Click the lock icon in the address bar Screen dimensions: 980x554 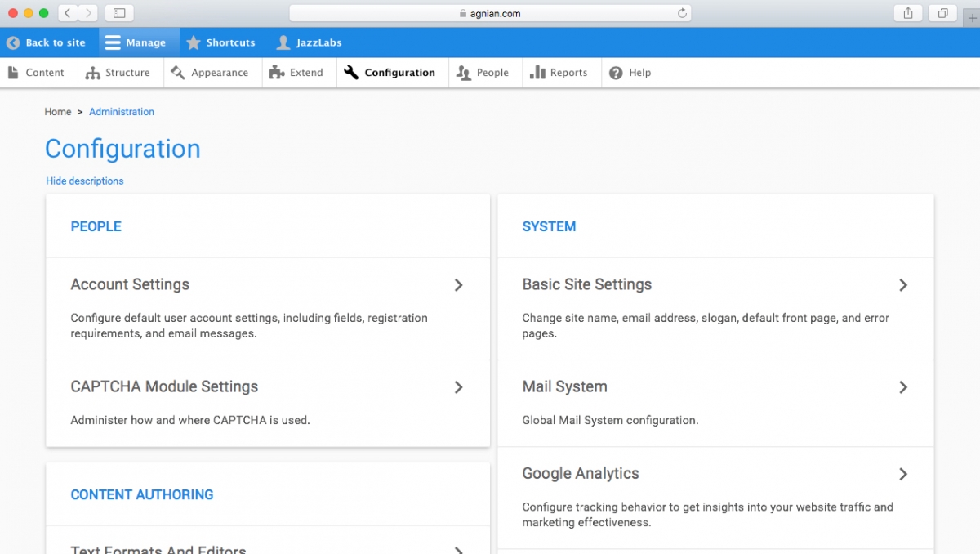[x=463, y=13]
